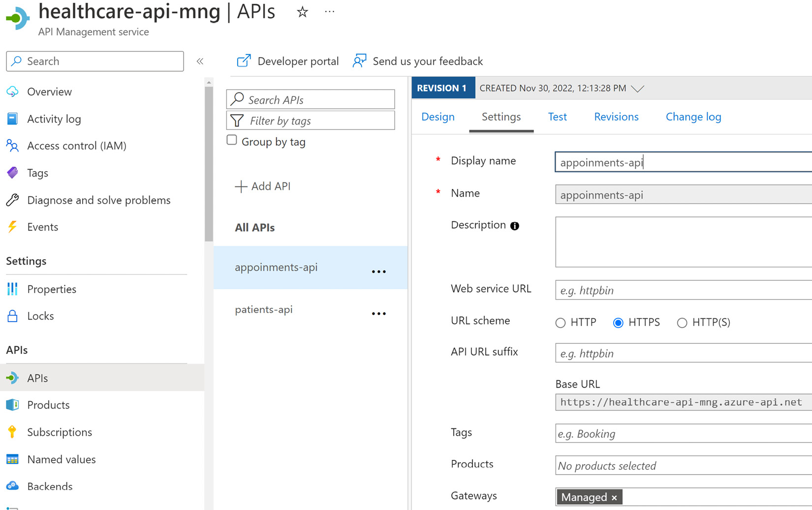Switch to the Design tab
The width and height of the screenshot is (812, 510).
tap(438, 117)
